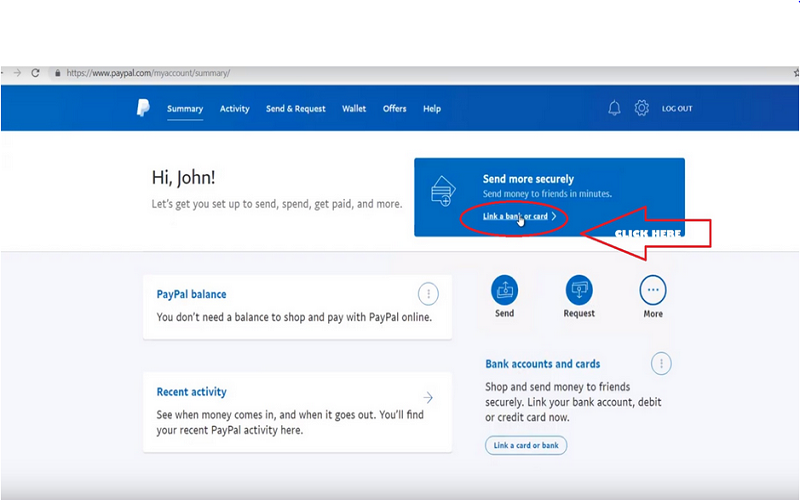Click 'See when money comes in' description
800x500 pixels.
click(x=290, y=422)
